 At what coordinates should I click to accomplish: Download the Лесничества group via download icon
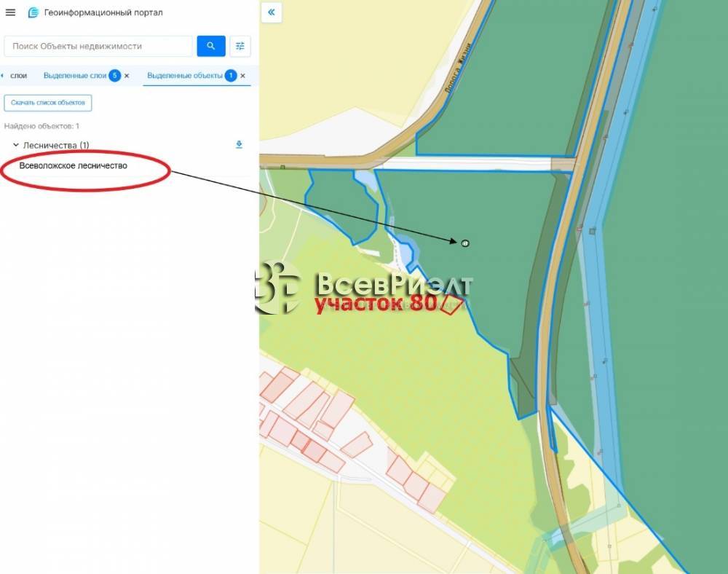tap(239, 145)
